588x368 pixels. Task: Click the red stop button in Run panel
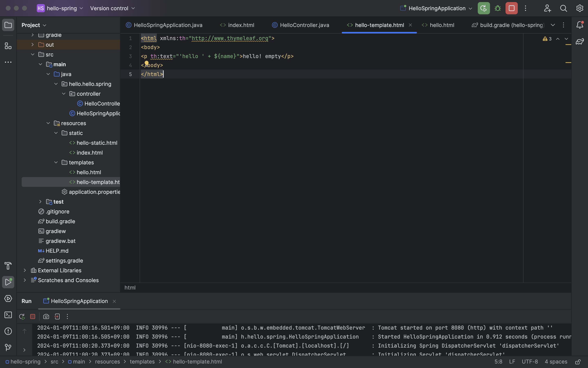(x=32, y=316)
